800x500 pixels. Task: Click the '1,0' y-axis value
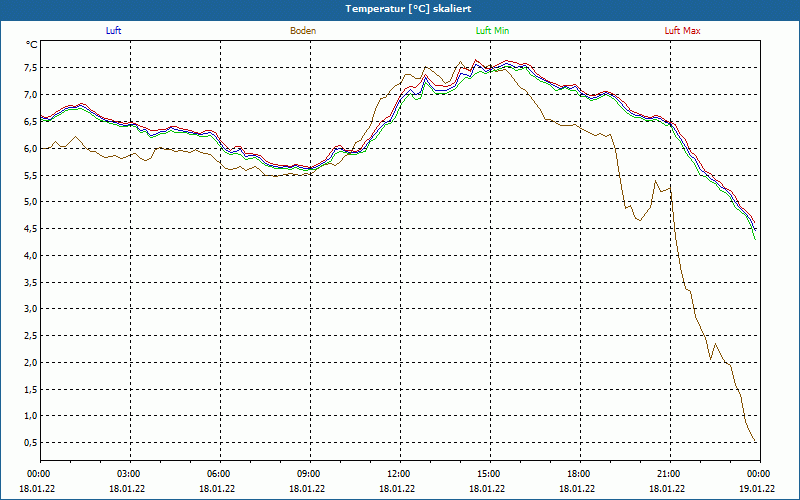tap(31, 416)
